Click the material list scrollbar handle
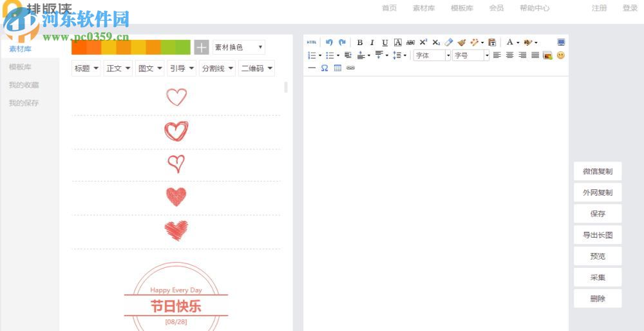 (286, 87)
